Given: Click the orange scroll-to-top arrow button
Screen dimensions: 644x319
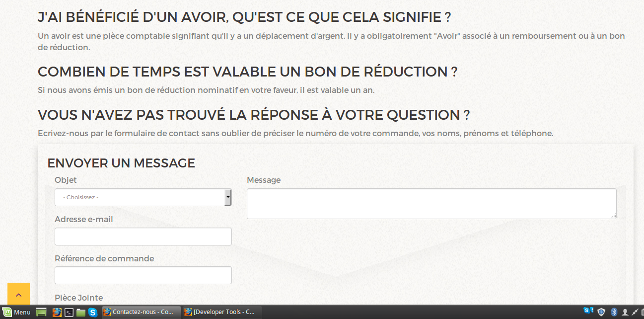Looking at the screenshot, I should (18, 294).
